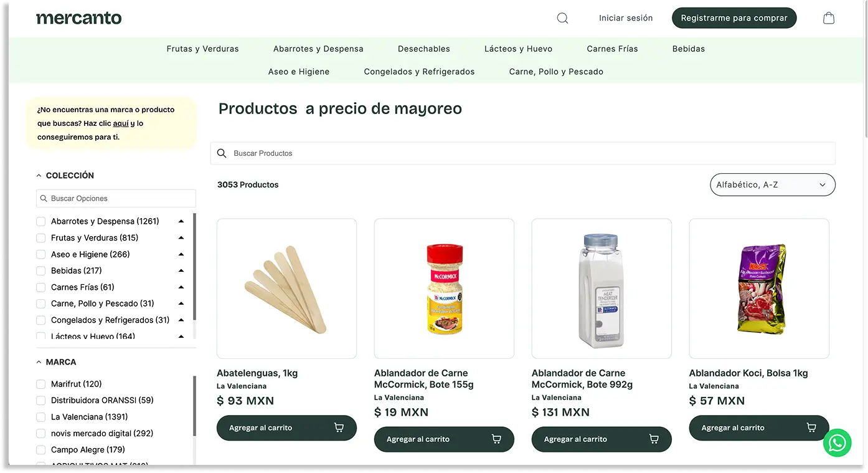Check Campo Alegre (179) brand filter
The width and height of the screenshot is (868, 473).
(x=41, y=449)
